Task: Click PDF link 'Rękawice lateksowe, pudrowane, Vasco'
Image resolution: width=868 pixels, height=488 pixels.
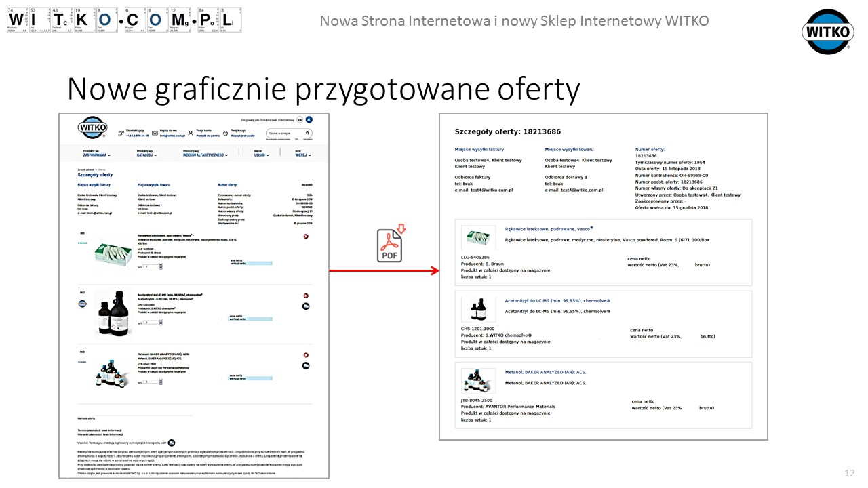Action: 549,229
